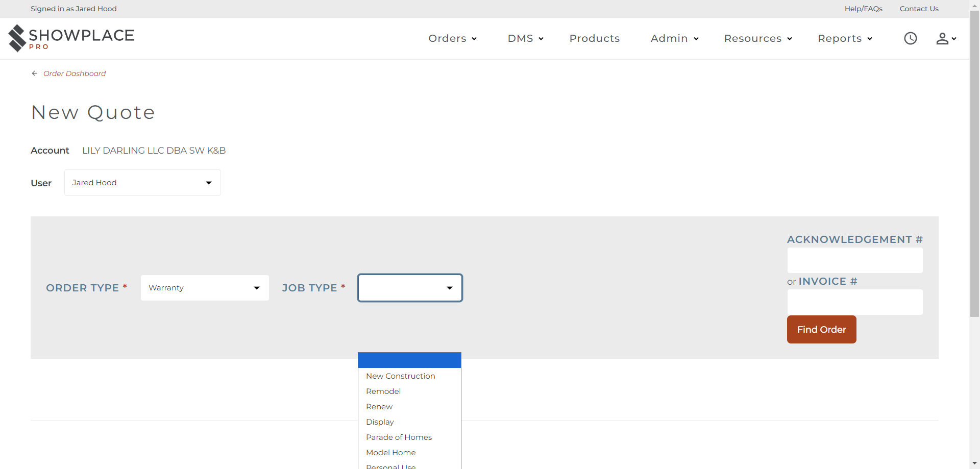Click the Showplace Pro logo
Image resolution: width=980 pixels, height=469 pixels.
(71, 38)
